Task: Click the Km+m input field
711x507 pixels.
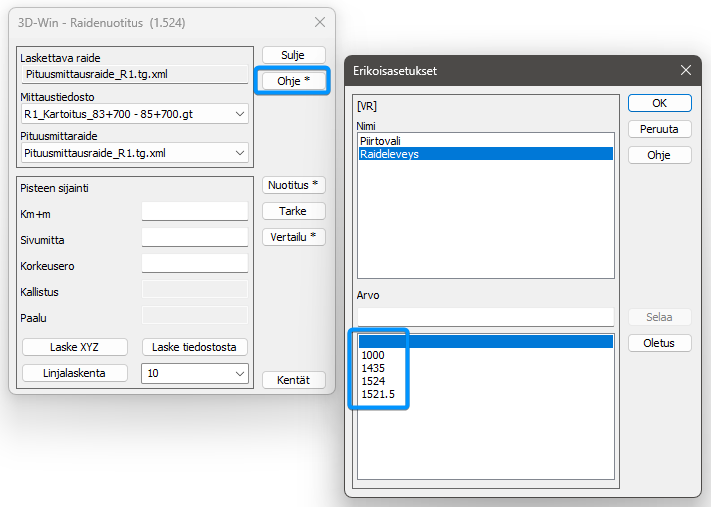Action: (194, 211)
